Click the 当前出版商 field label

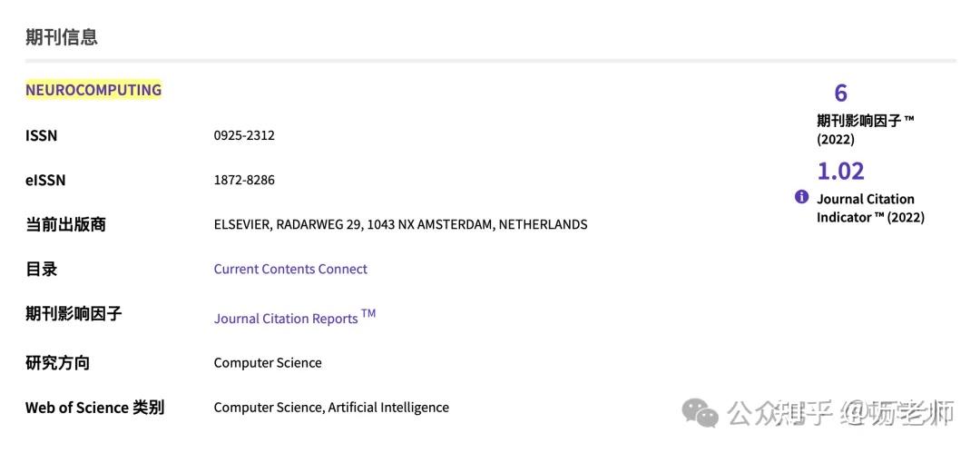click(65, 224)
